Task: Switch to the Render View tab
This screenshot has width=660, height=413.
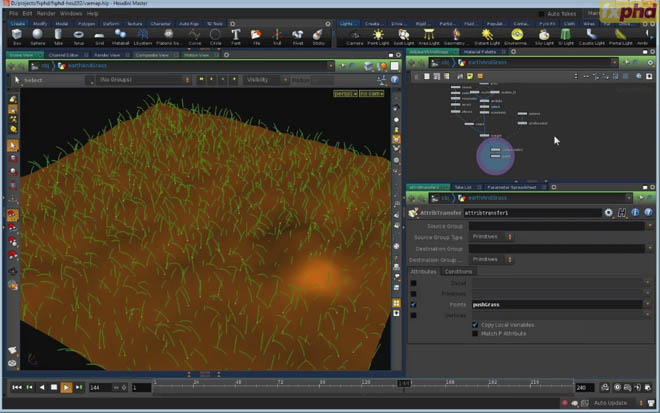Action: coord(106,55)
